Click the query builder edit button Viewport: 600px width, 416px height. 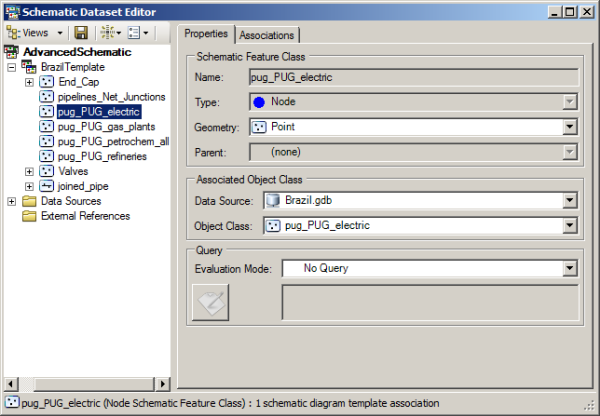point(210,302)
